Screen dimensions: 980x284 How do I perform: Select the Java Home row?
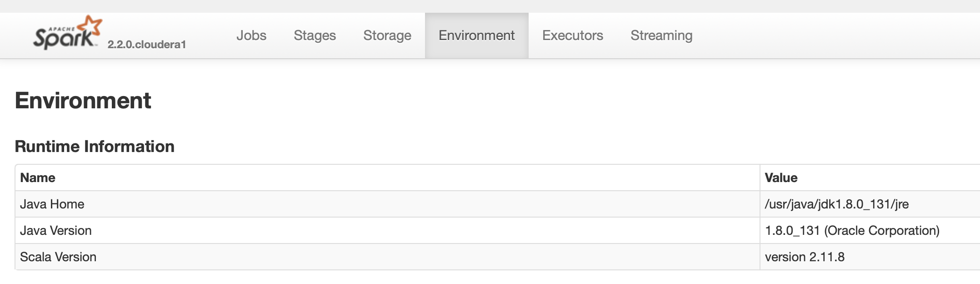tap(52, 204)
